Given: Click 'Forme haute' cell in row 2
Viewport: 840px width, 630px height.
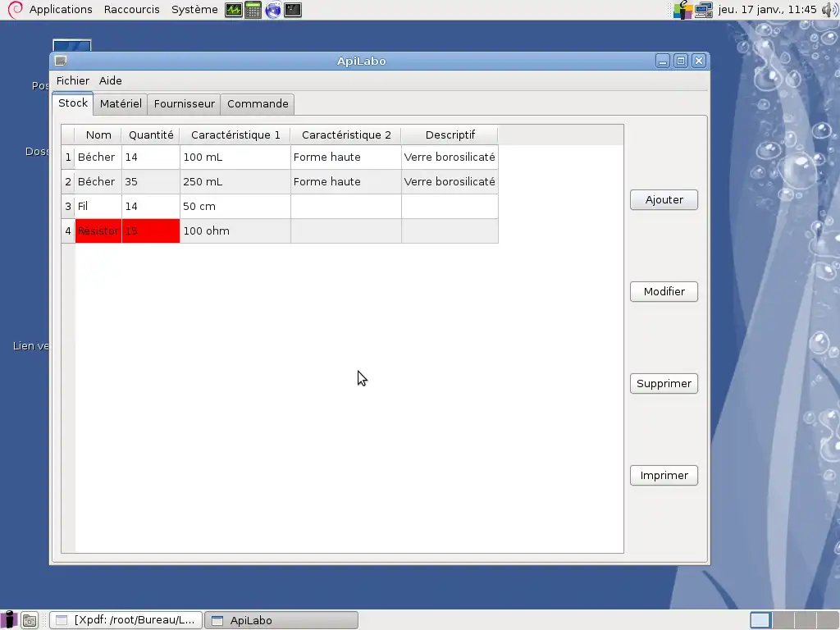Looking at the screenshot, I should (346, 182).
